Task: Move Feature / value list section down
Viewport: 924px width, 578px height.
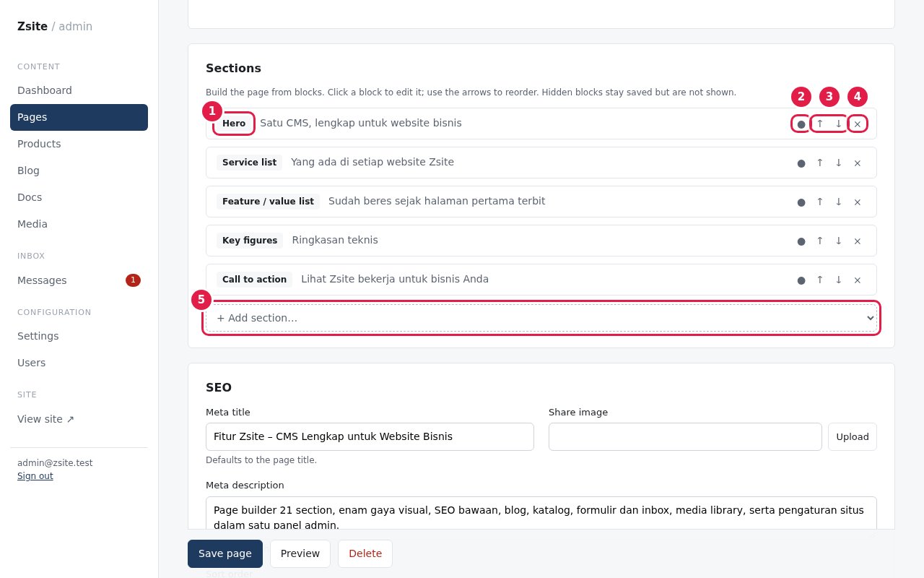Action: (839, 202)
